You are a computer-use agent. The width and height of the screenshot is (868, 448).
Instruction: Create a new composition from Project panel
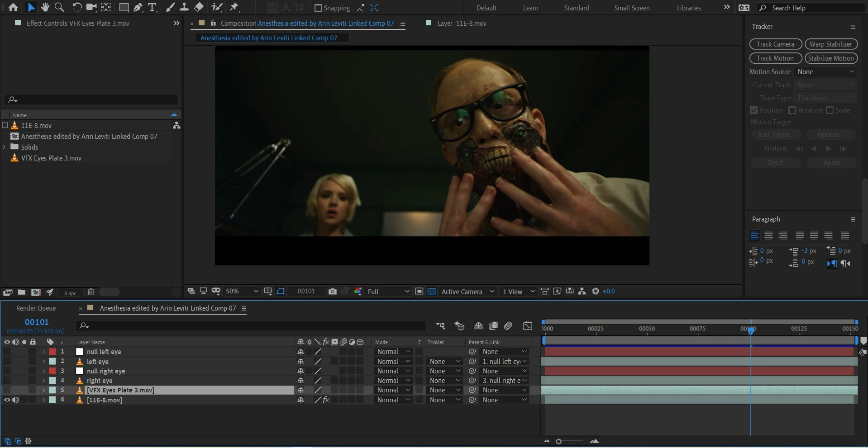click(35, 292)
